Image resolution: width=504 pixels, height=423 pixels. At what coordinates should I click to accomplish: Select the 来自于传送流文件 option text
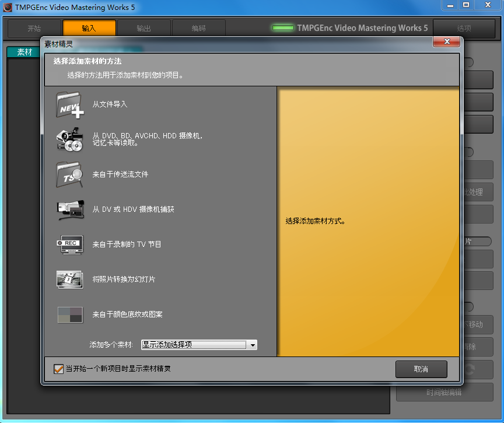click(x=120, y=174)
